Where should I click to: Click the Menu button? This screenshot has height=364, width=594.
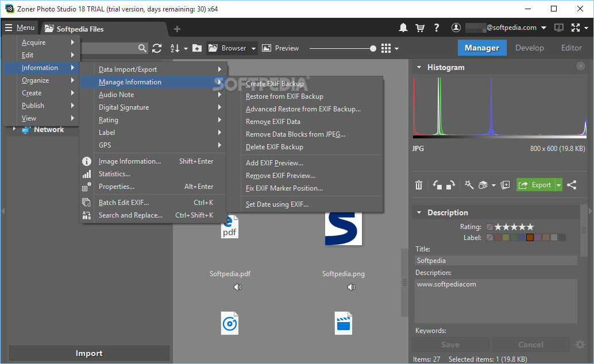20,28
